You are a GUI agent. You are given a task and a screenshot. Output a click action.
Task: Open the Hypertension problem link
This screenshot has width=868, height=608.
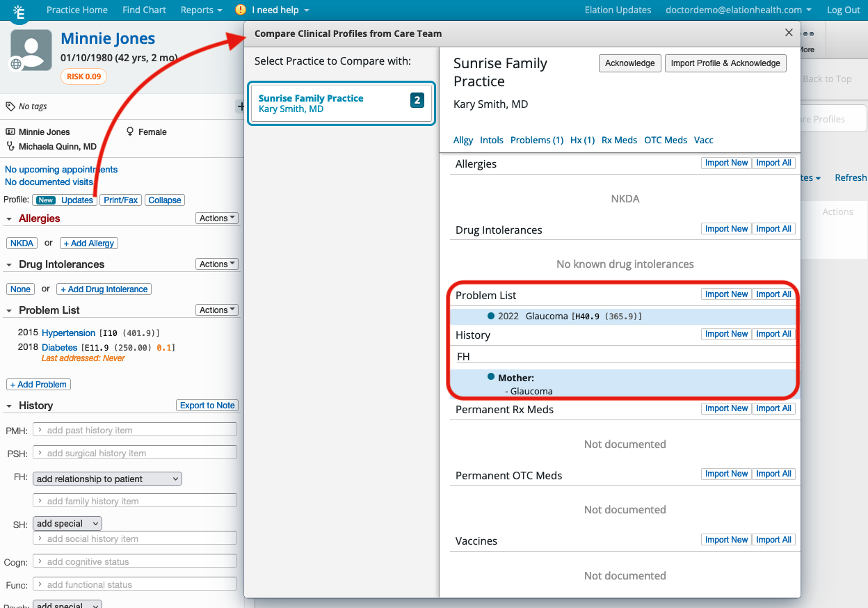tap(68, 333)
